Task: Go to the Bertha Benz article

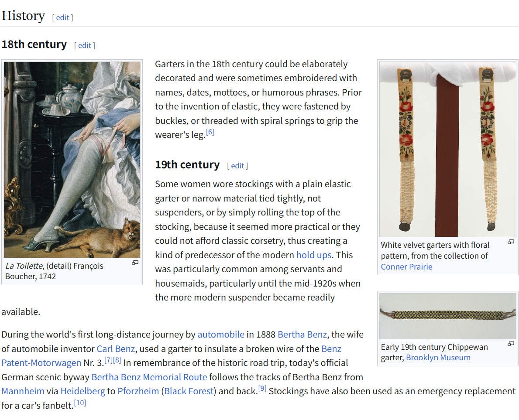Action: tap(302, 335)
